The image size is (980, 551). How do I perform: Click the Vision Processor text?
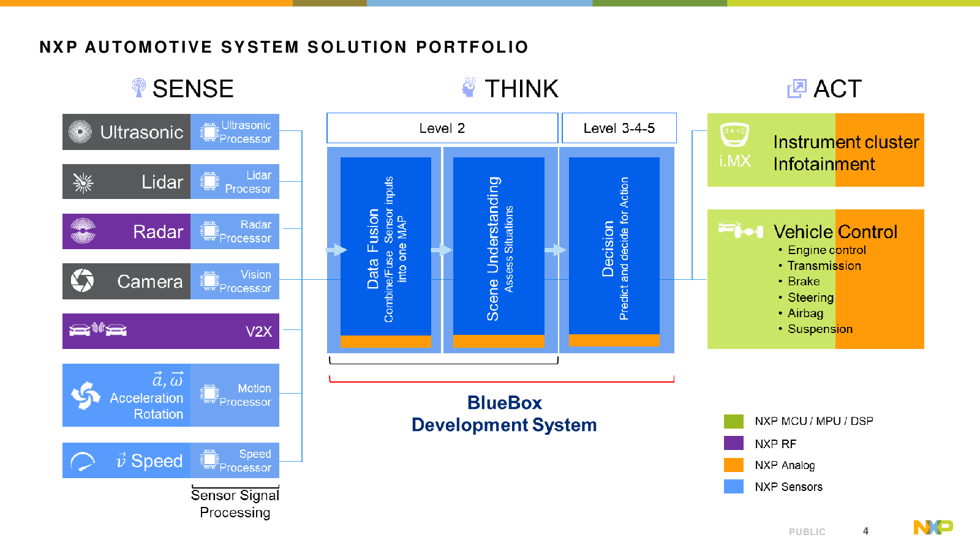(x=245, y=281)
